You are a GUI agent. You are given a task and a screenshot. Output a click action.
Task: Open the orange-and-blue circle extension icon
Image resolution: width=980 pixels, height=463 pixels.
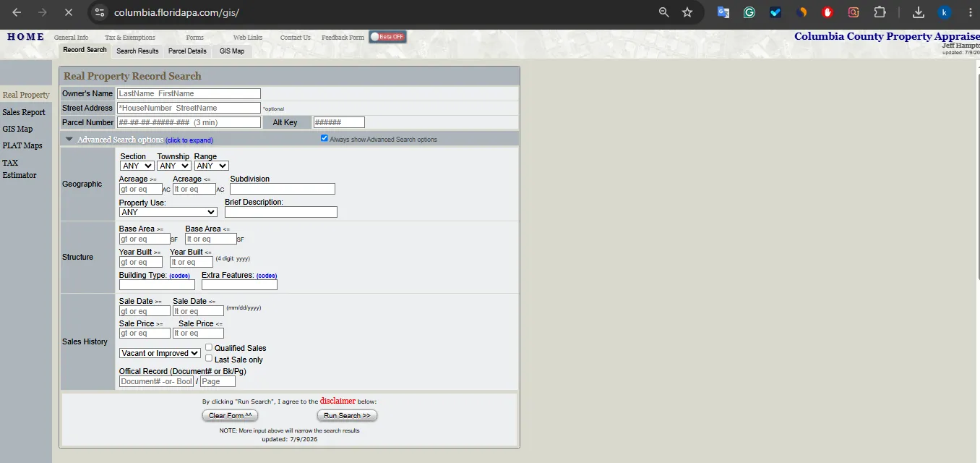pyautogui.click(x=801, y=12)
